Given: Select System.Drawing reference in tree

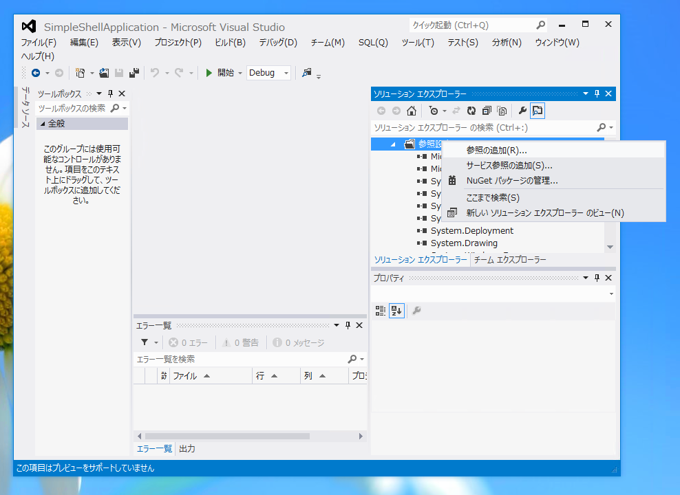Looking at the screenshot, I should click(464, 243).
